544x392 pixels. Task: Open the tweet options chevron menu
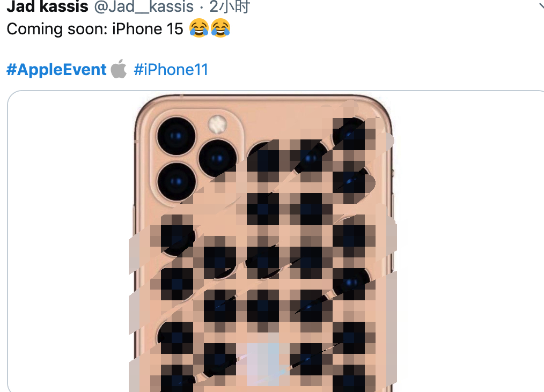pos(540,6)
